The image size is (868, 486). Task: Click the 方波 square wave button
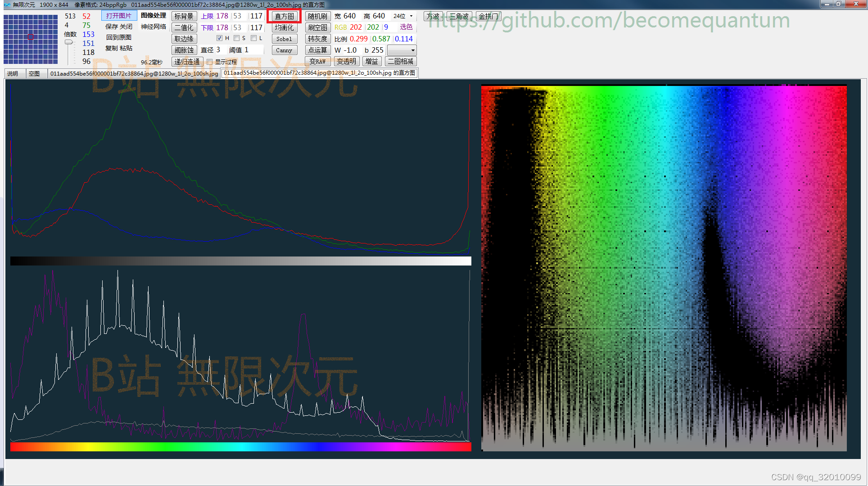click(433, 16)
